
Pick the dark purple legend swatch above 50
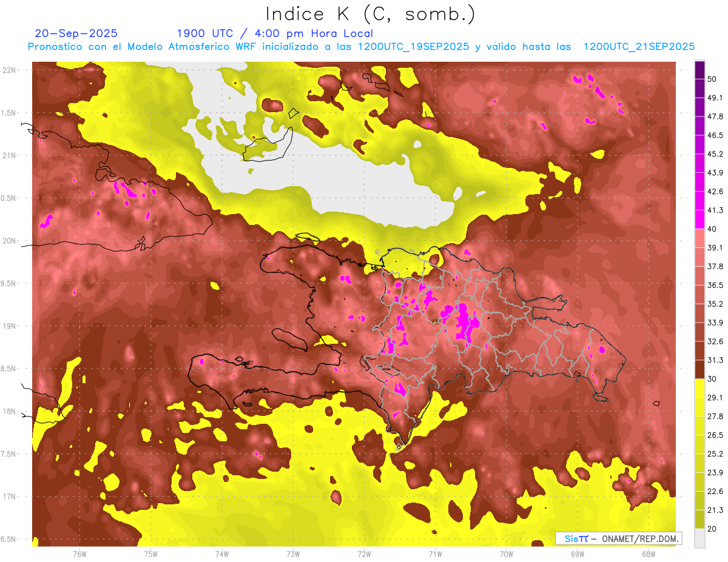(699, 70)
